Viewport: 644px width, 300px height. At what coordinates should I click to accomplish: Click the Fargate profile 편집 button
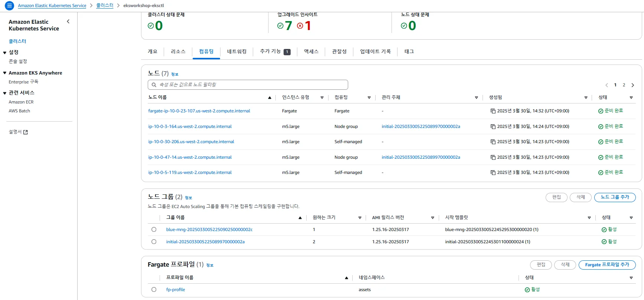541,265
